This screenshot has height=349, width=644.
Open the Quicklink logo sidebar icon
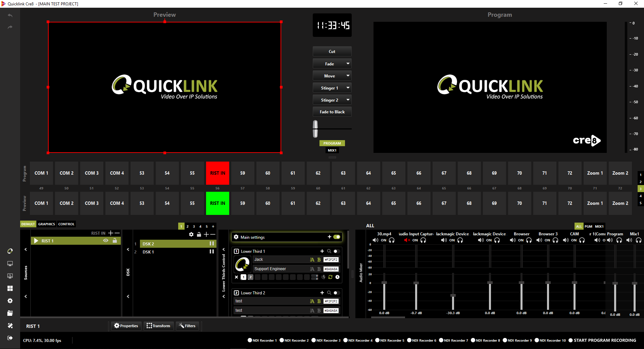pos(10,251)
